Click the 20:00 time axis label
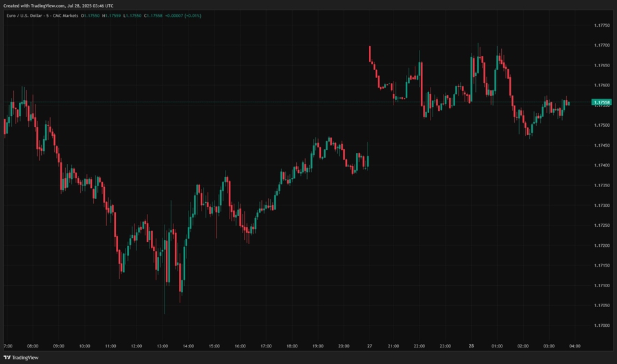 tap(343, 346)
